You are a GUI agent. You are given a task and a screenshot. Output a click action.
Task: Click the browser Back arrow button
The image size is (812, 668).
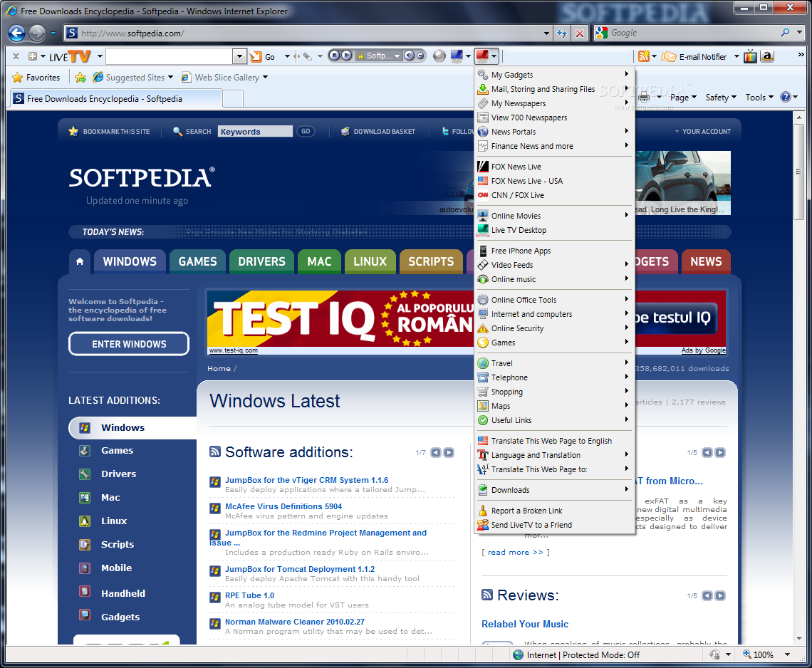(16, 33)
